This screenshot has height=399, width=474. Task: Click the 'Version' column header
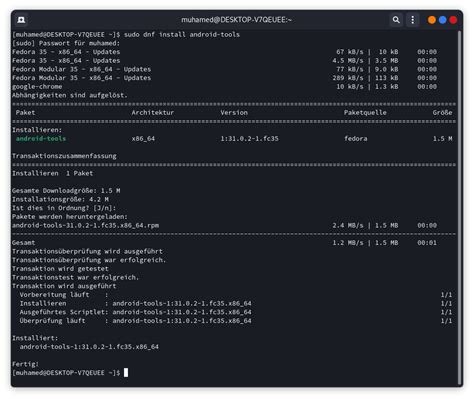[x=234, y=112]
